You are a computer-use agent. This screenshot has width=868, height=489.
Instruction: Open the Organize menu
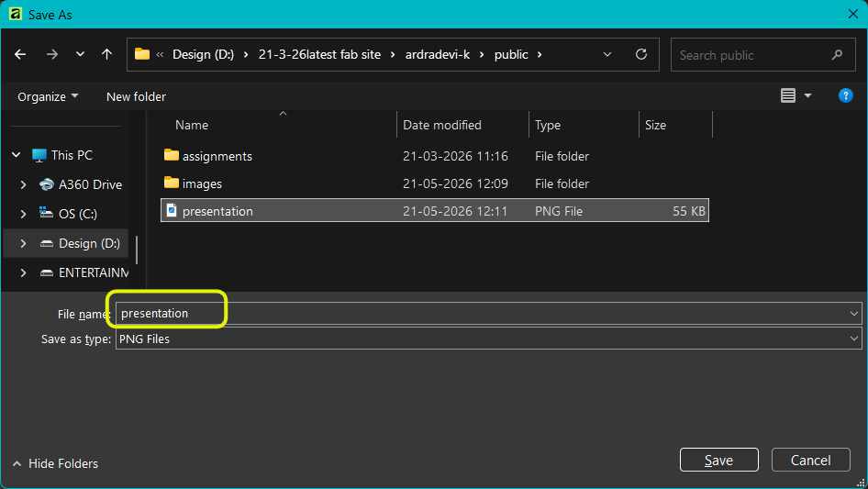click(48, 96)
